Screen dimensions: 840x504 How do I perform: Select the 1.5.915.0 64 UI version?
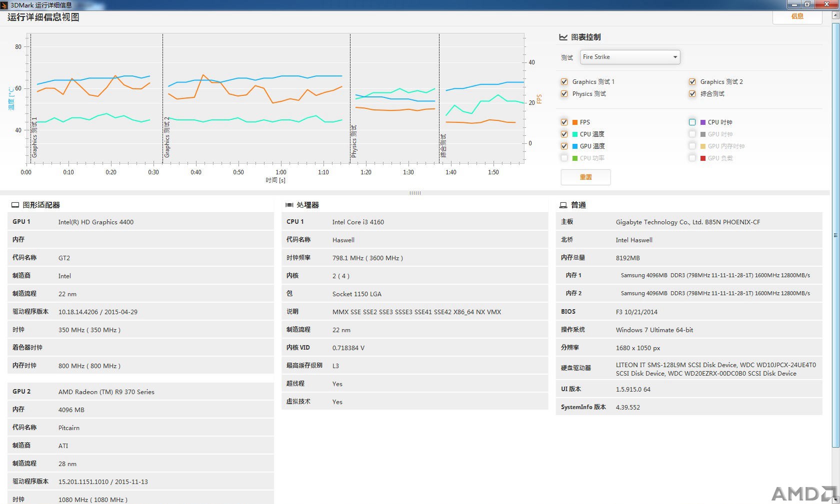pyautogui.click(x=633, y=390)
